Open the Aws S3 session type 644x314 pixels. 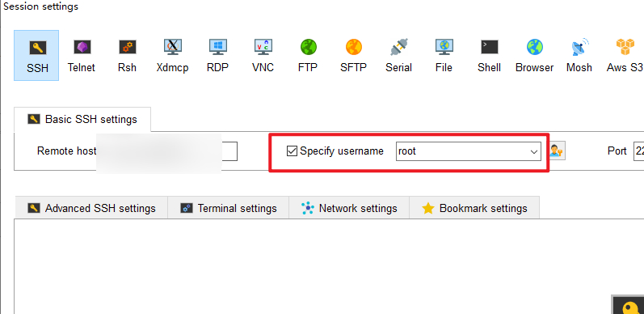pyautogui.click(x=625, y=56)
